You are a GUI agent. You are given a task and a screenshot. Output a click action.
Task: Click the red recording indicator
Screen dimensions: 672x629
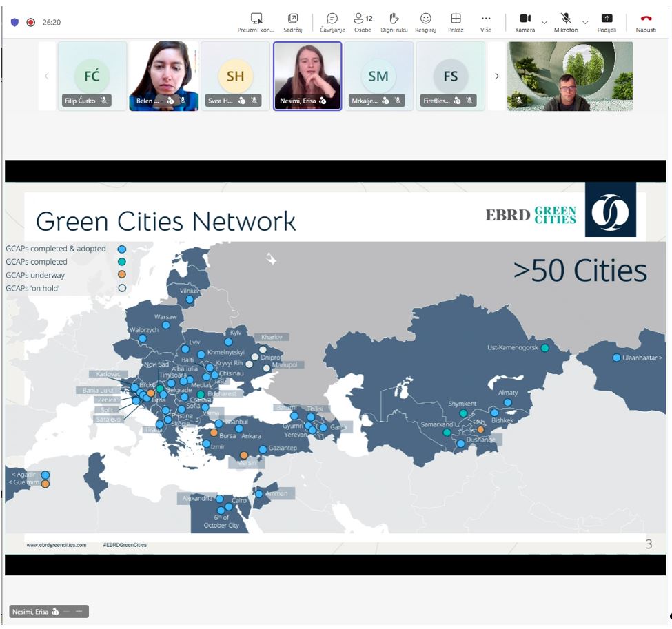point(30,22)
